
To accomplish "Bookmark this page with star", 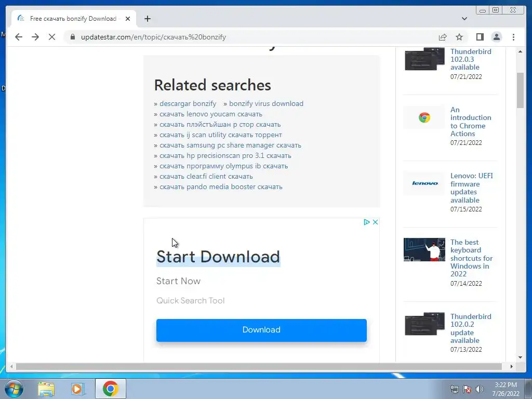I will [x=459, y=37].
